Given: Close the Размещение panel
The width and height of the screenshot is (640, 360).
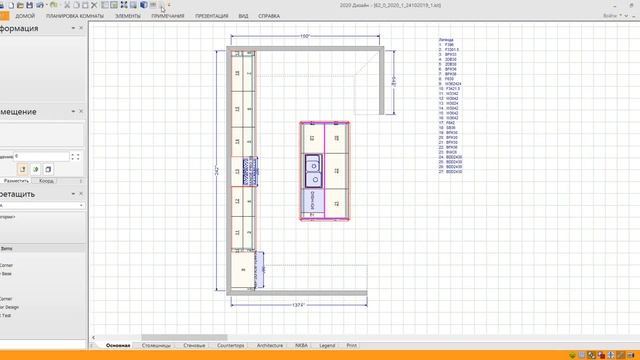Looking at the screenshot, I should click(x=81, y=111).
